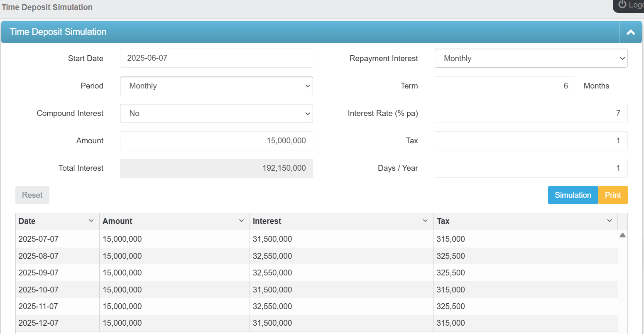
Task: Click the Print button
Action: click(x=613, y=195)
